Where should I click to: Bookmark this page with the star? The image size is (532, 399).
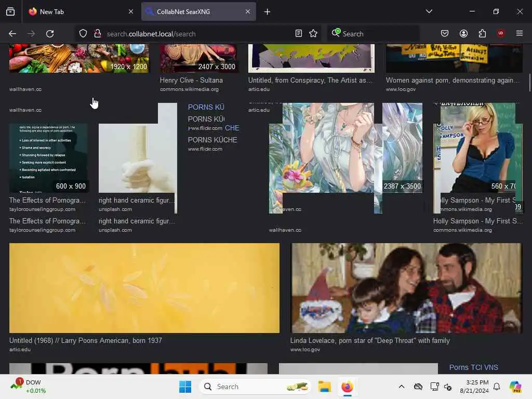coord(313,34)
